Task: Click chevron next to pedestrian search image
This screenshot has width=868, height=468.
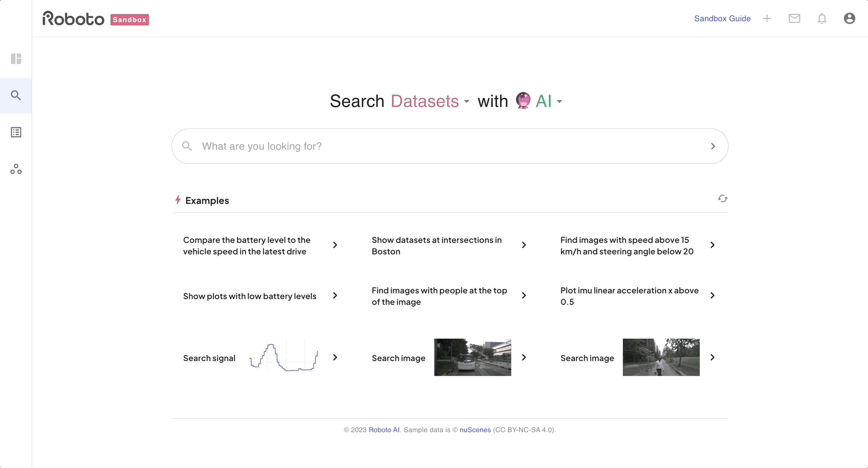Action: pos(712,357)
